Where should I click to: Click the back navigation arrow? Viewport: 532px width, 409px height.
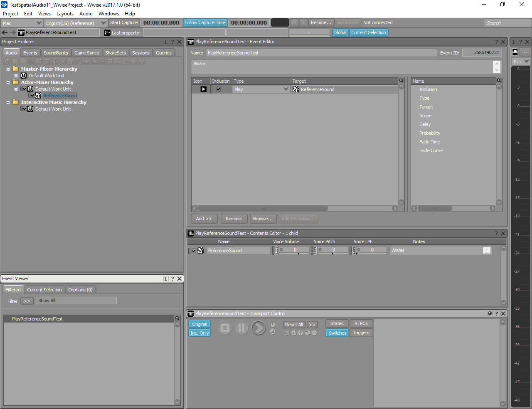(5, 32)
